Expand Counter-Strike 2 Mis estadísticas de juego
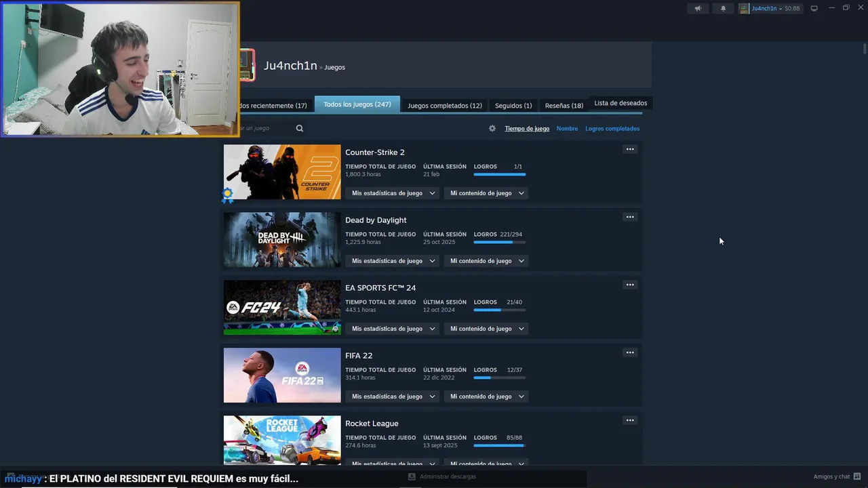This screenshot has width=868, height=488. pyautogui.click(x=393, y=193)
